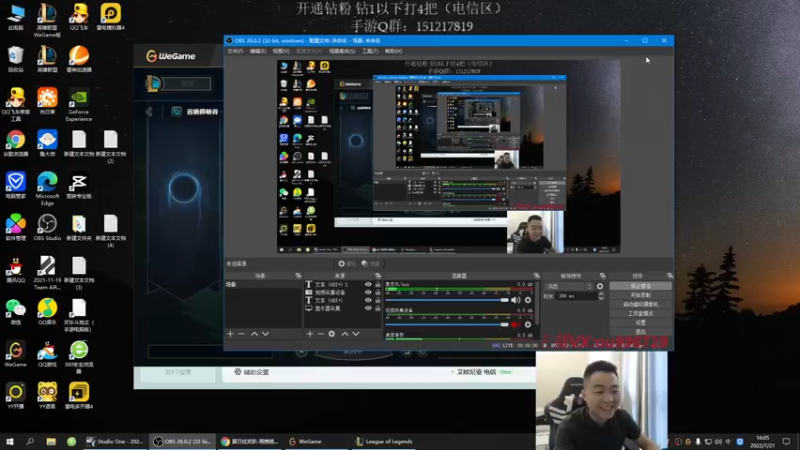The height and width of the screenshot is (450, 800).
Task: Toggle visibility of the second text (GDI+) source
Action: 368,301
